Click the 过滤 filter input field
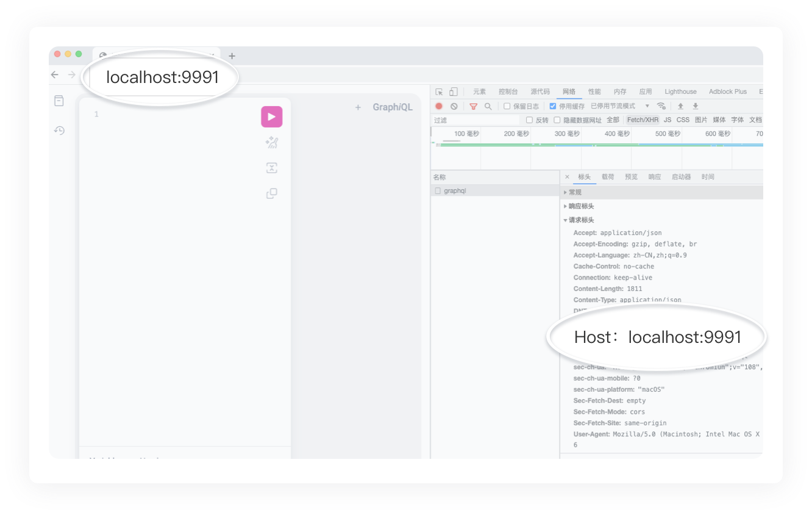The height and width of the screenshot is (515, 812). [475, 120]
